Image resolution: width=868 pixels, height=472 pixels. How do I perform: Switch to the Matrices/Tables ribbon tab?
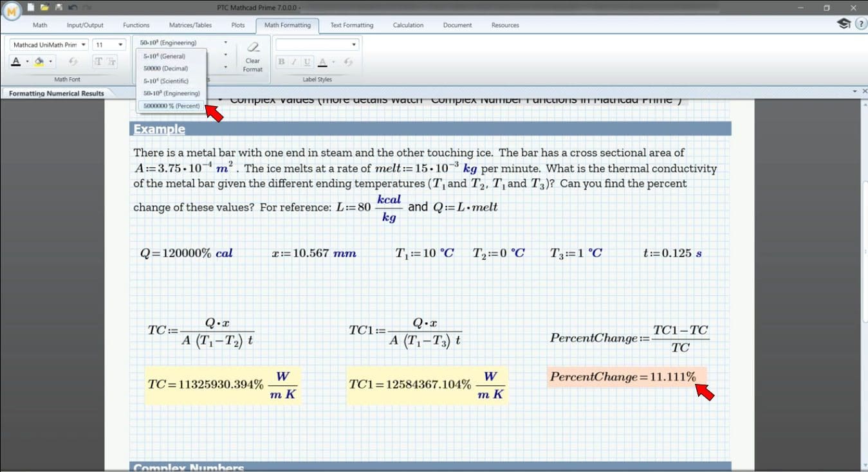click(190, 25)
